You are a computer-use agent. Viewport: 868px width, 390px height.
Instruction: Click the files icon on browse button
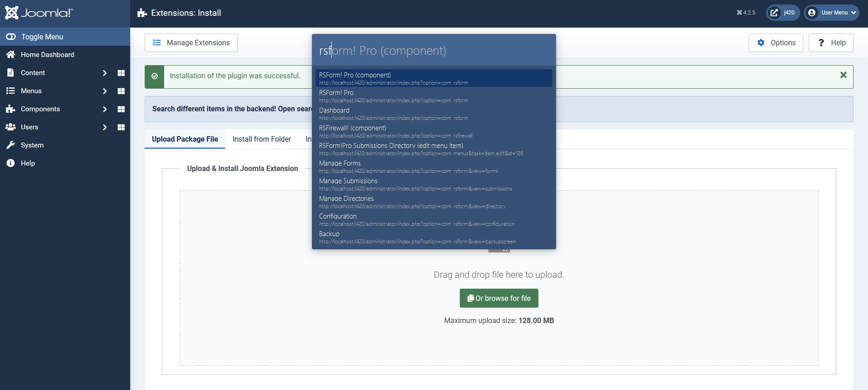pyautogui.click(x=471, y=298)
